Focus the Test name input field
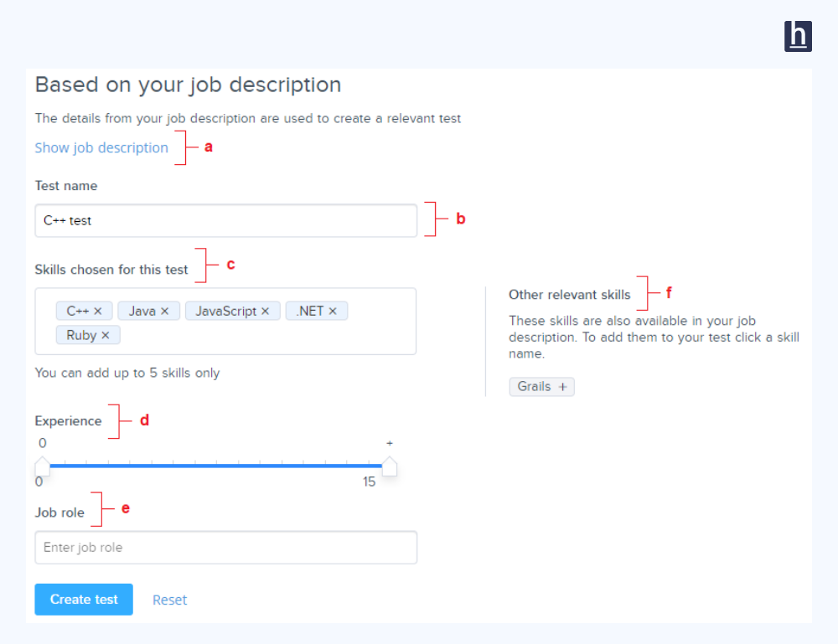The height and width of the screenshot is (644, 838). tap(225, 220)
